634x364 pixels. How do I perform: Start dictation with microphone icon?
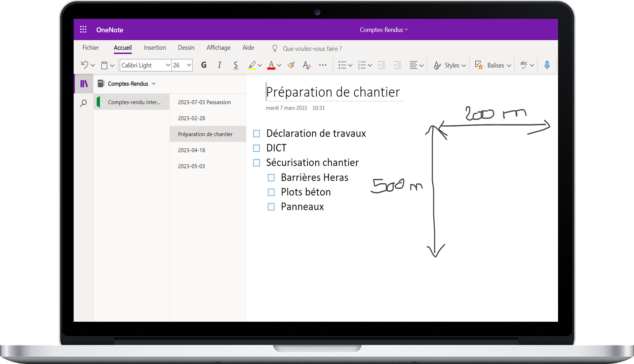(547, 65)
